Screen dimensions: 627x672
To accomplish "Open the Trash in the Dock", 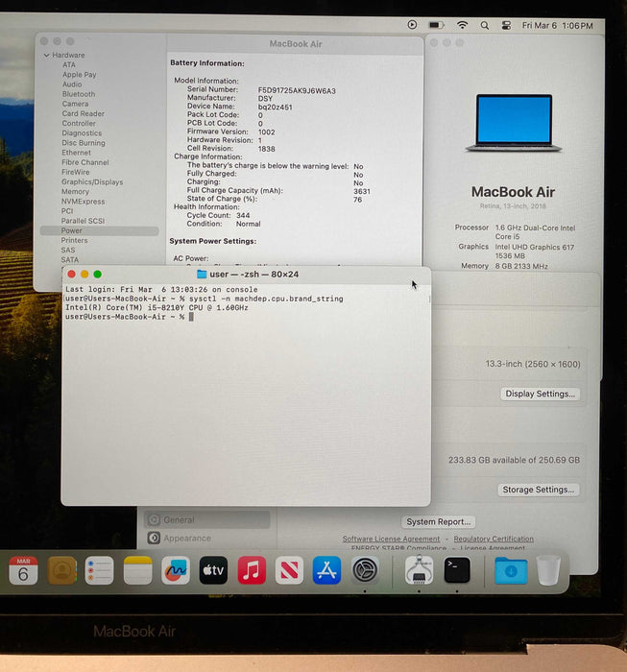I will [548, 570].
